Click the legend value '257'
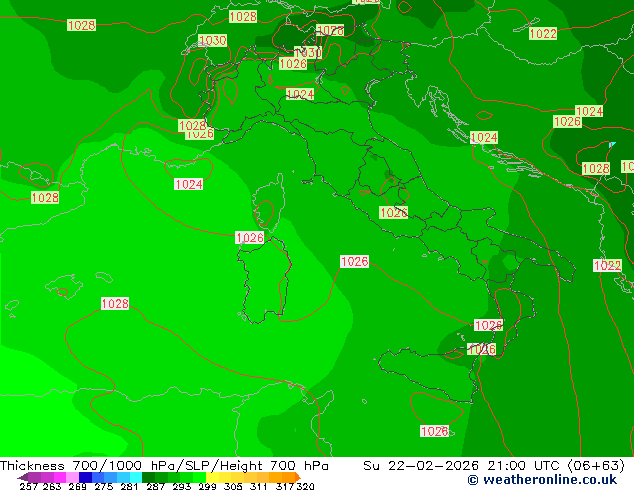Image resolution: width=634 pixels, height=490 pixels. [x=28, y=486]
